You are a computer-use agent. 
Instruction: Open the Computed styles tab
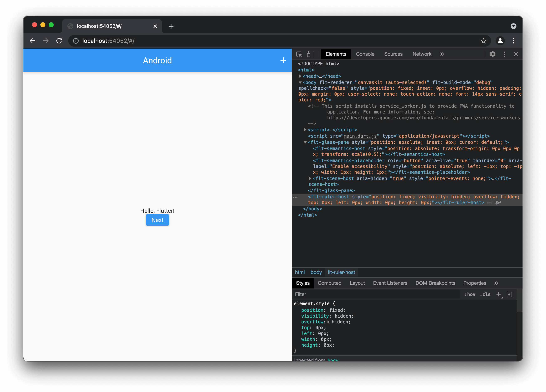329,283
